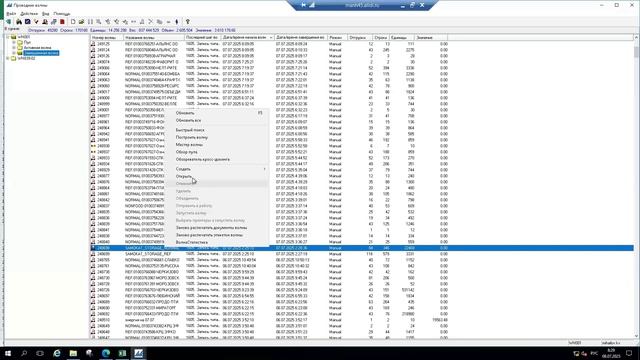Pin the remote desktop connection bar
Screen dimensions: 640x360
coord(304,5)
